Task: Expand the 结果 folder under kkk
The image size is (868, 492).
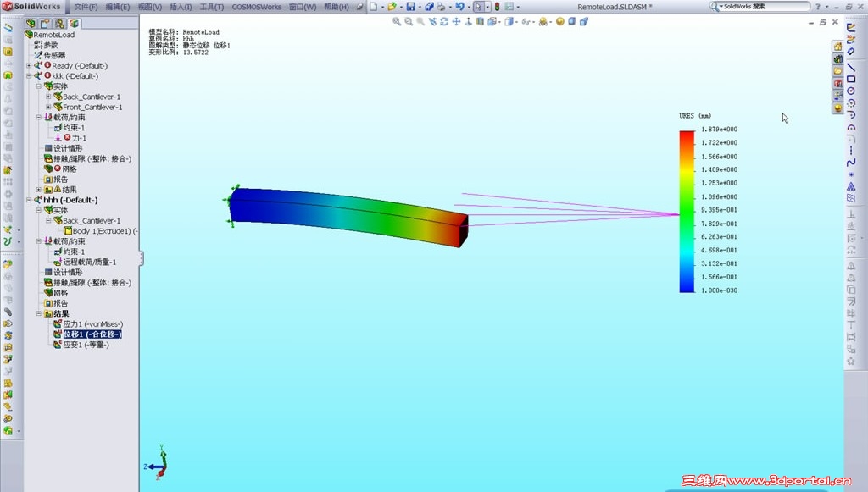Action: pos(39,189)
